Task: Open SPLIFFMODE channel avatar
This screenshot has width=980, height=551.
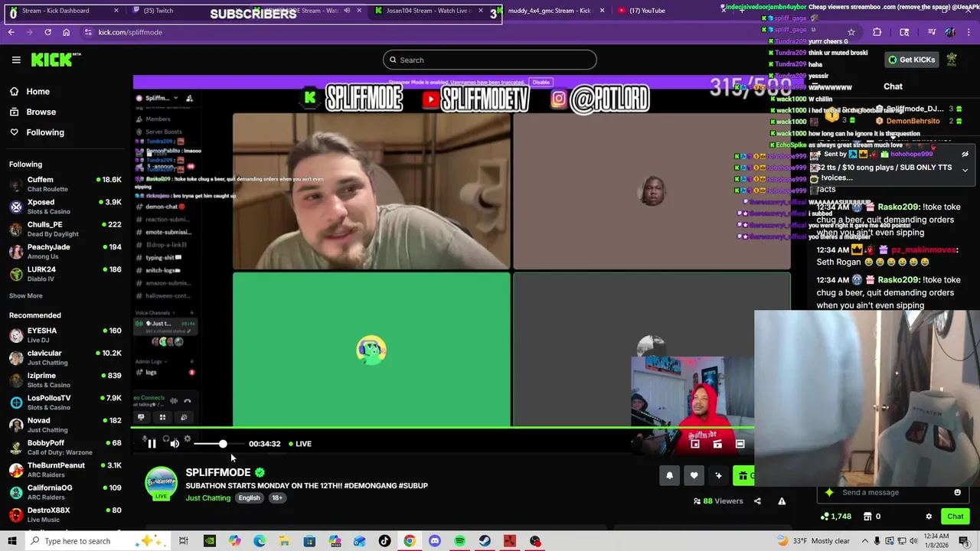Action: click(161, 484)
